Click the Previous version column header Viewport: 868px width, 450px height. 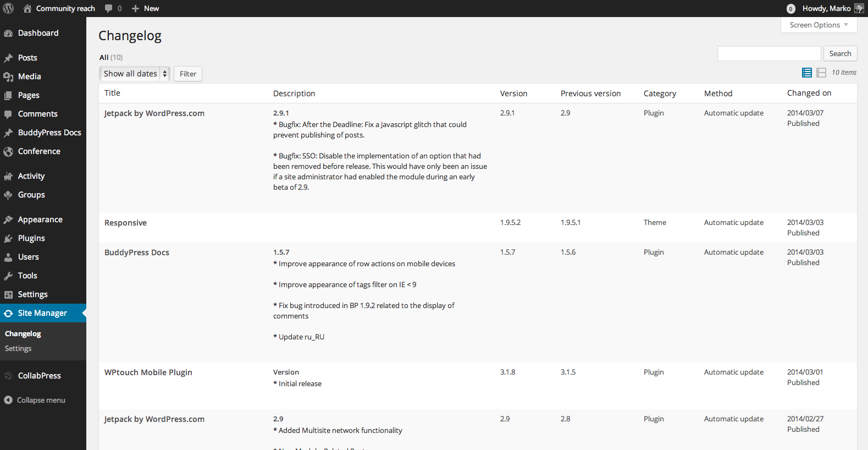pos(590,94)
